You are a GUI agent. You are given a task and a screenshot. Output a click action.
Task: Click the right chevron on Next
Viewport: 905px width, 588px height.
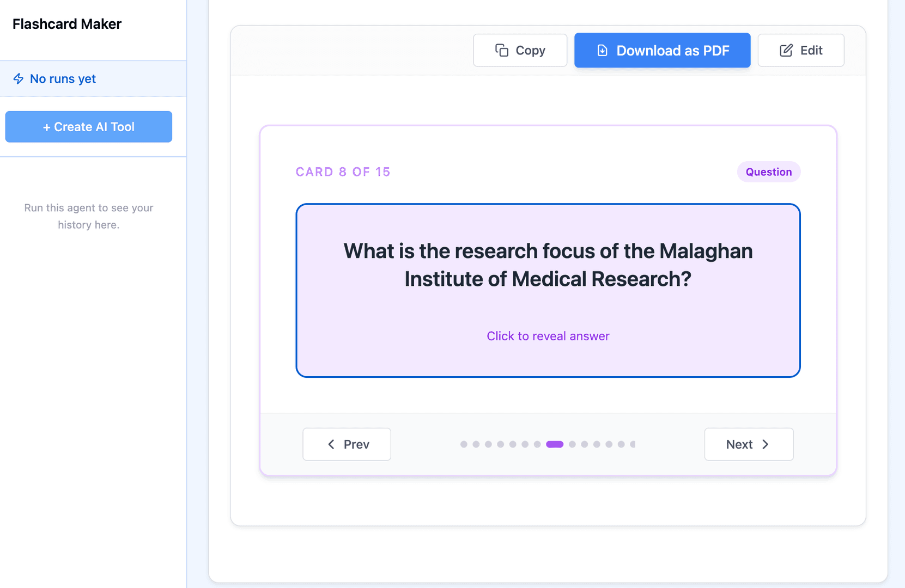click(766, 444)
